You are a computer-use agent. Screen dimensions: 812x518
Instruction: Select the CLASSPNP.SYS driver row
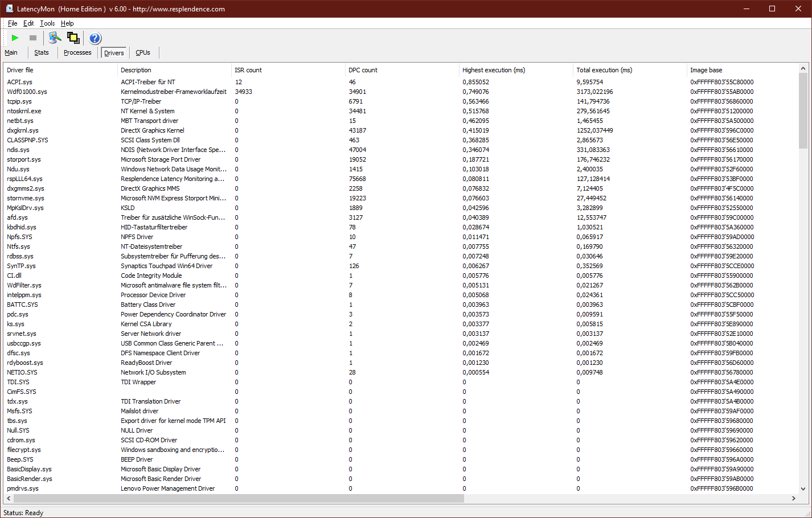click(401, 140)
